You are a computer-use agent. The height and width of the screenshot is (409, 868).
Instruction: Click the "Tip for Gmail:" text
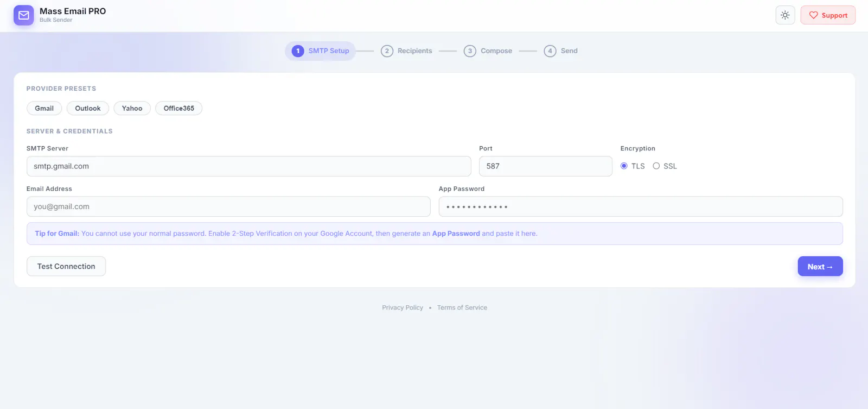(57, 234)
